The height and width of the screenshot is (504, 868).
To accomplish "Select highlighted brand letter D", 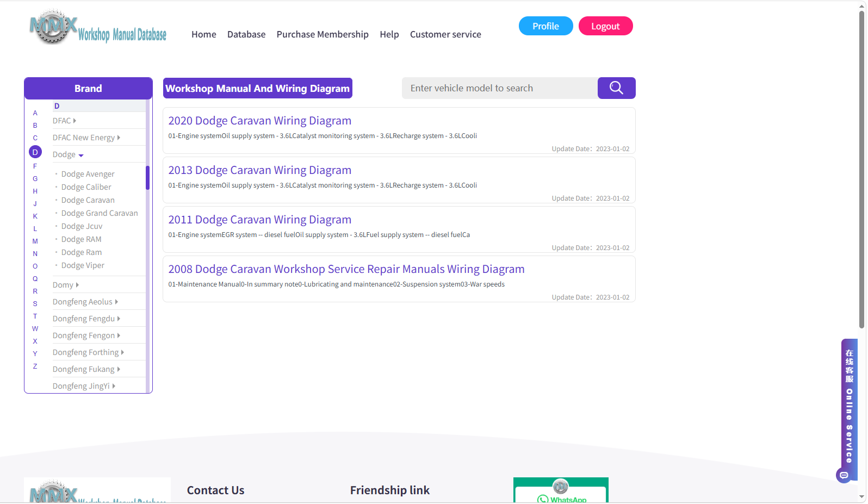I will [35, 152].
